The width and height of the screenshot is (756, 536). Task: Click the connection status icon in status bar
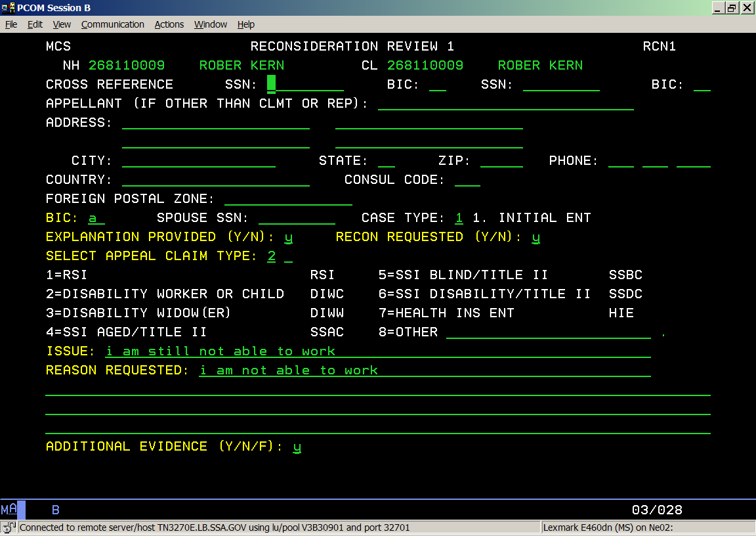9,527
